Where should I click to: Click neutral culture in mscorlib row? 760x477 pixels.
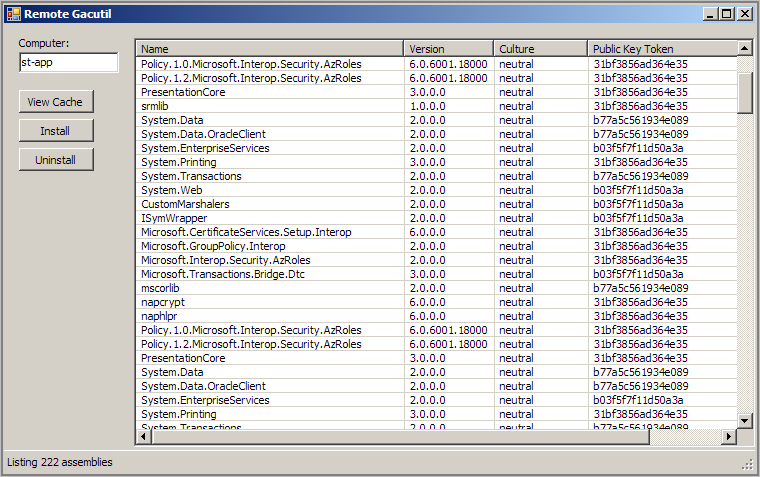pos(516,288)
